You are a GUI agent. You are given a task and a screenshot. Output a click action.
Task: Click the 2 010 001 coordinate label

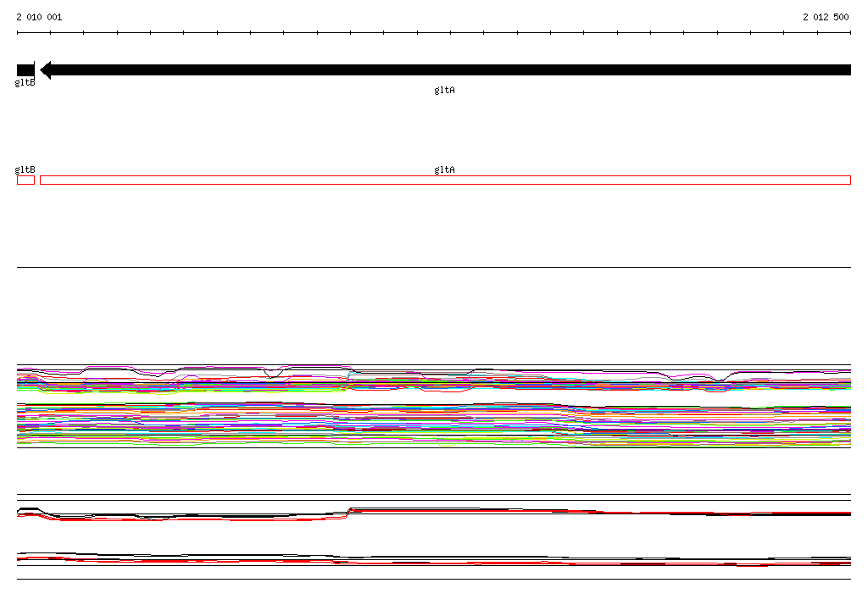coord(39,17)
